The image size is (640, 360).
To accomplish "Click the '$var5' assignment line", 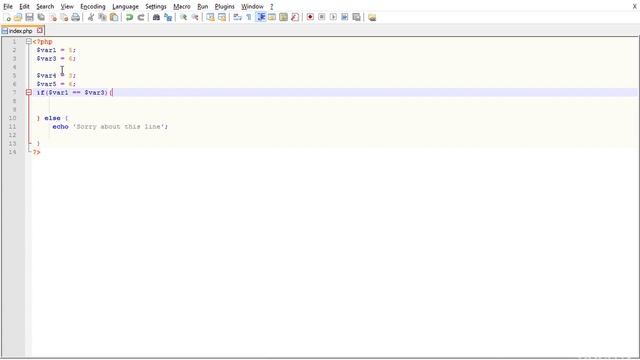I will pos(56,84).
